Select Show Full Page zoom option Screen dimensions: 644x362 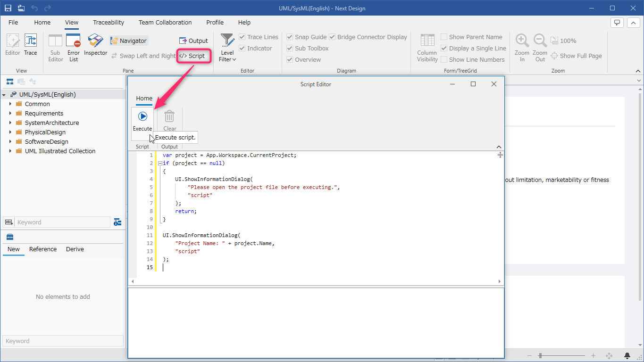pos(577,56)
